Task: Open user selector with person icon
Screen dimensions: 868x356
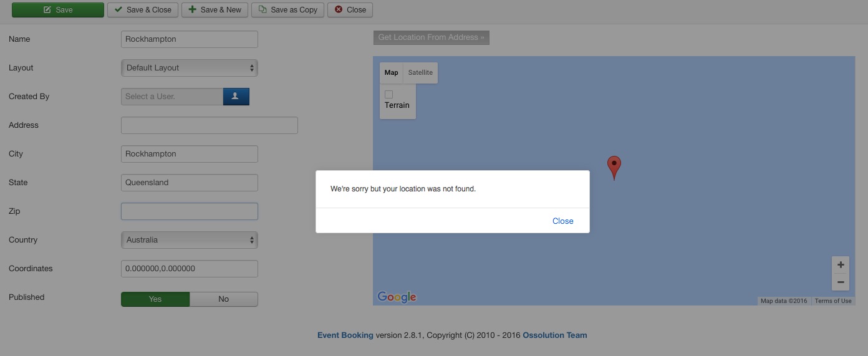Action: pyautogui.click(x=236, y=97)
